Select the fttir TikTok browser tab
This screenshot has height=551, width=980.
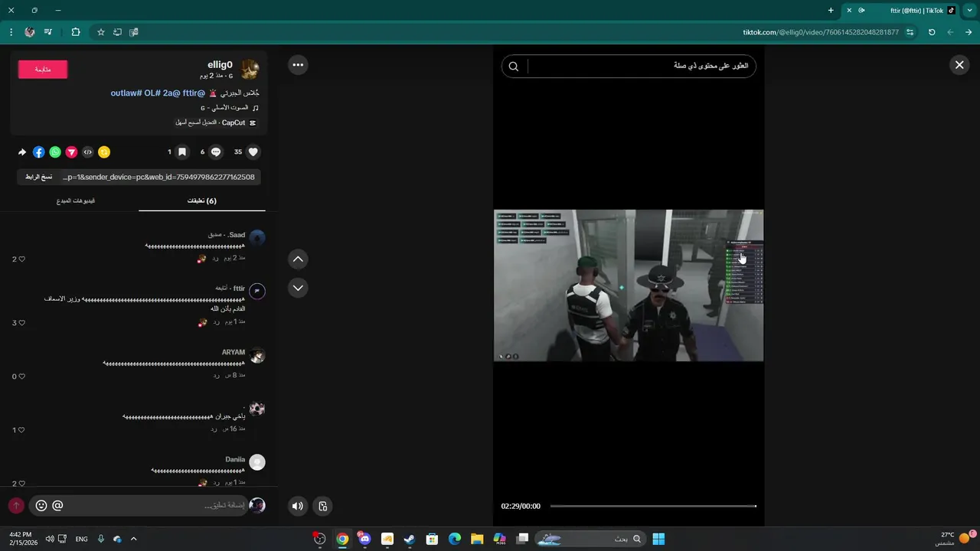tap(901, 11)
